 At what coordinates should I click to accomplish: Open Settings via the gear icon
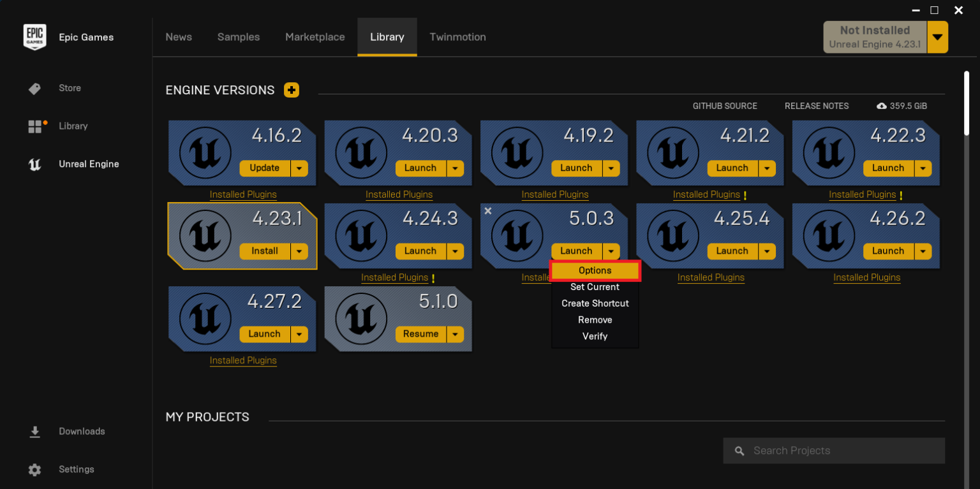76,469
